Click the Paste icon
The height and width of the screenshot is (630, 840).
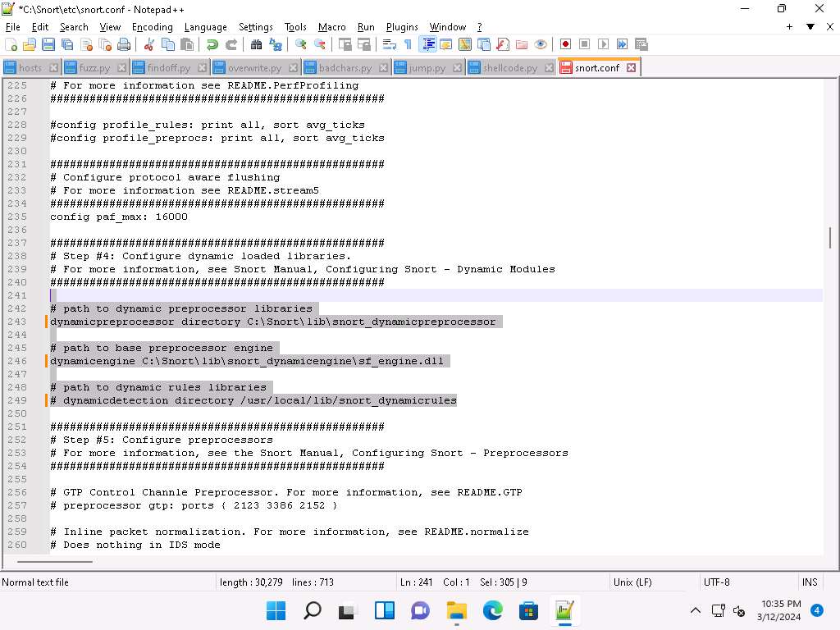187,44
